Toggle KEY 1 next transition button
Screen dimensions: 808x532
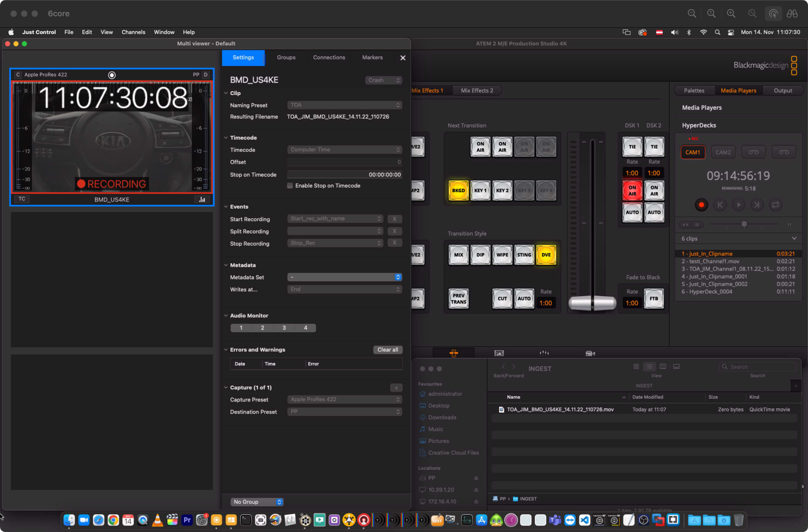(480, 190)
